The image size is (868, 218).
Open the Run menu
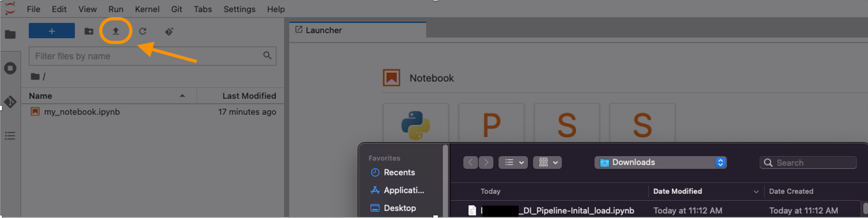point(116,9)
